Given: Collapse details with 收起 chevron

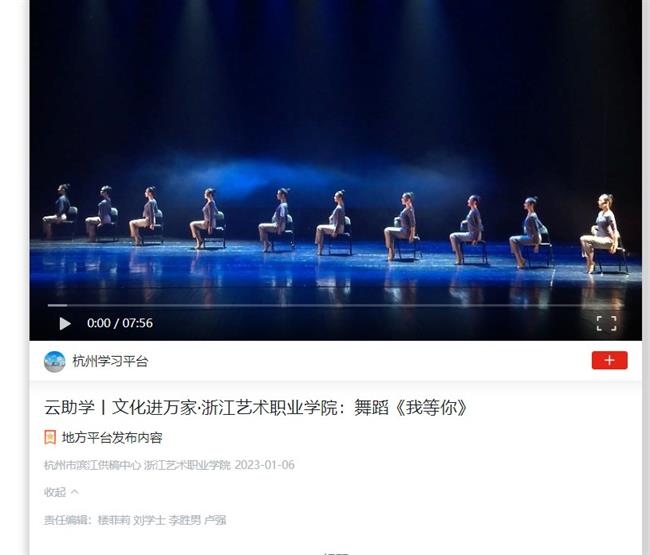Looking at the screenshot, I should pos(75,492).
